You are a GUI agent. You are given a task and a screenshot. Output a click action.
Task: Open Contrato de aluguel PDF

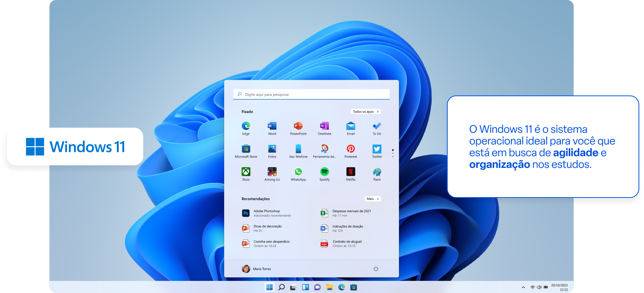click(x=341, y=244)
